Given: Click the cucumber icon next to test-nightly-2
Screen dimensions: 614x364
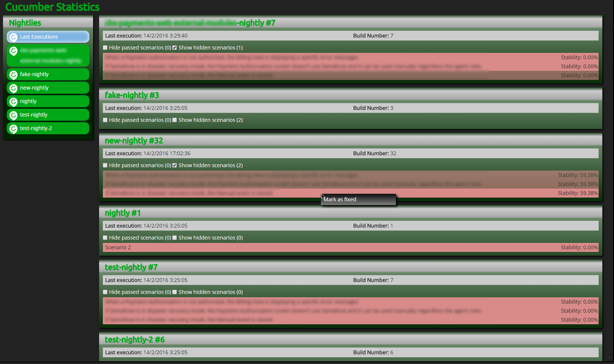Looking at the screenshot, I should tap(14, 129).
